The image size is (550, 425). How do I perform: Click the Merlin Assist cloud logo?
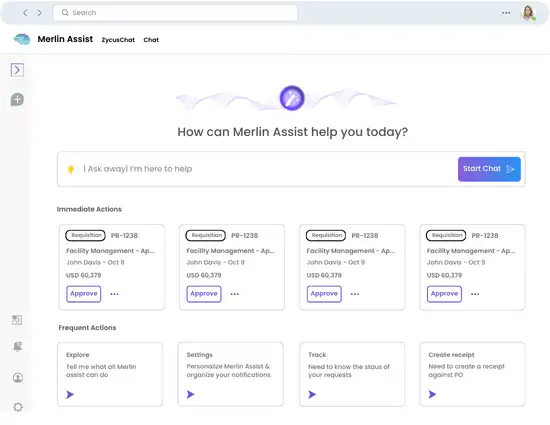(x=22, y=39)
